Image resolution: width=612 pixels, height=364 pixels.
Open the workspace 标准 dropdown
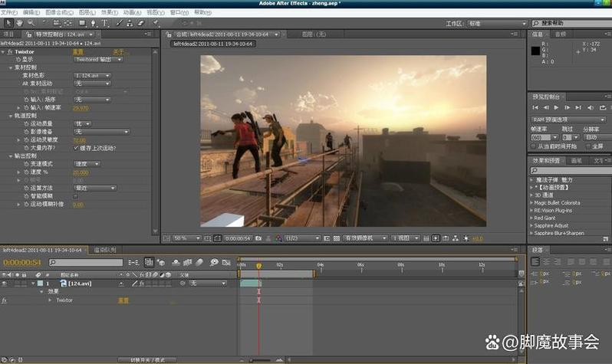497,24
